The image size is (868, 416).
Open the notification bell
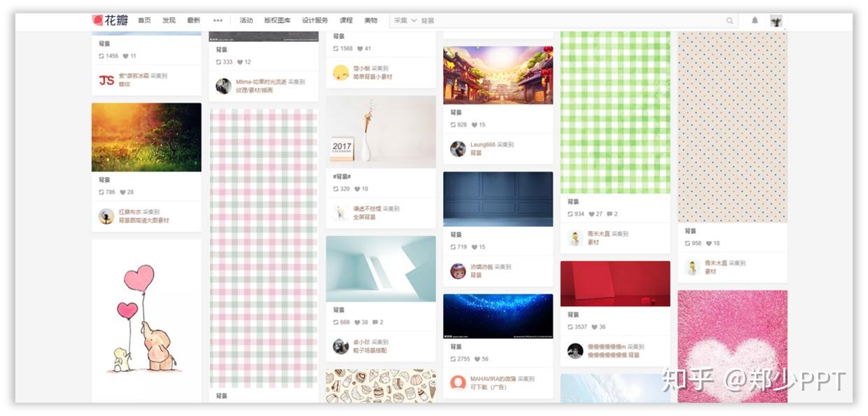tap(755, 20)
